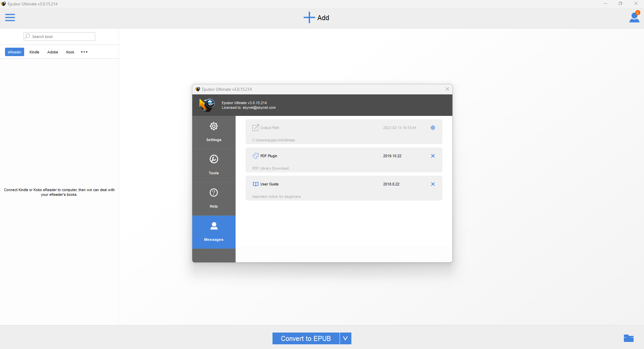Close the main Epubor Ultimate window
644x349 pixels.
coord(636,4)
